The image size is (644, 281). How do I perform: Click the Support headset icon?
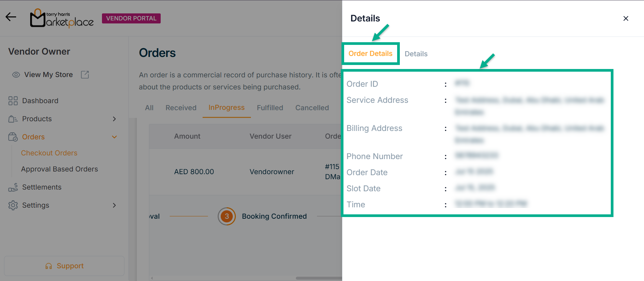click(49, 266)
